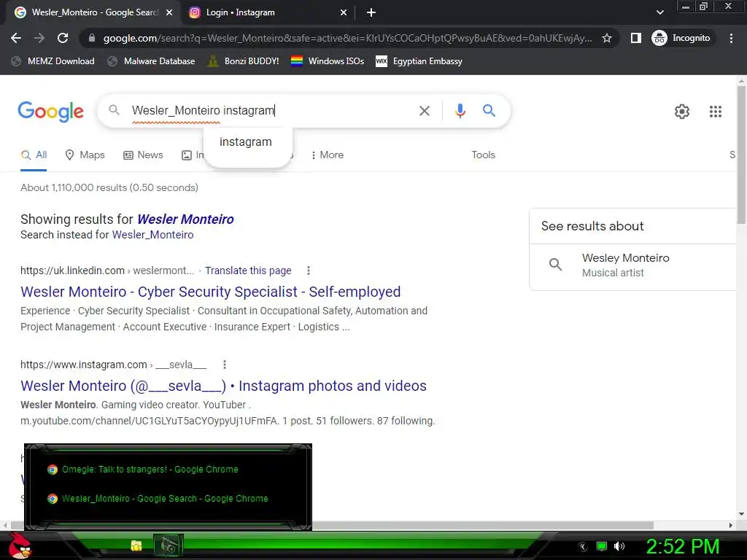Open the Bonzi BUDDY! bookmark
747x560 pixels.
244,61
